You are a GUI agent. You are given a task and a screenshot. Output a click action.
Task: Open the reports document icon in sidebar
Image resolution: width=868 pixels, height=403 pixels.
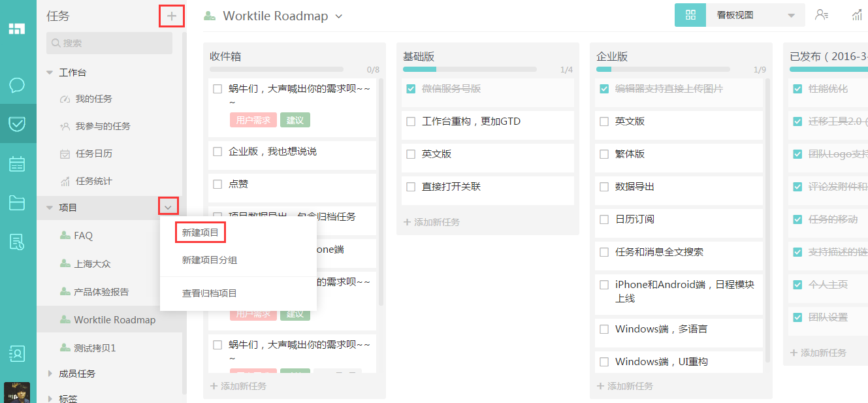(17, 242)
